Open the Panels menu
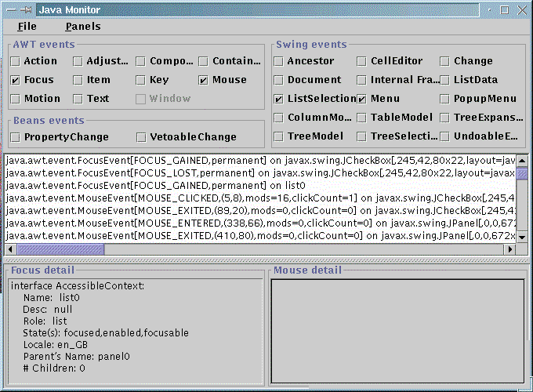 [x=83, y=26]
